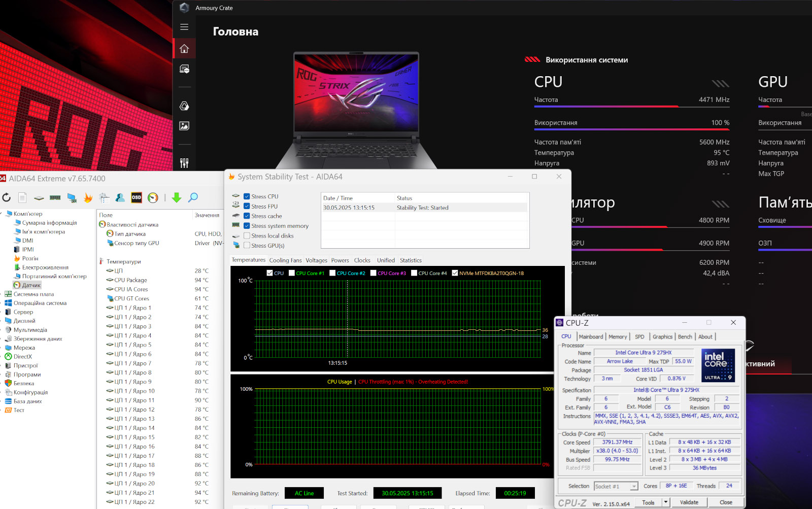Viewport: 812px width, 509px height.
Task: Open the Mainboard tab in CPU-Z
Action: coord(591,336)
